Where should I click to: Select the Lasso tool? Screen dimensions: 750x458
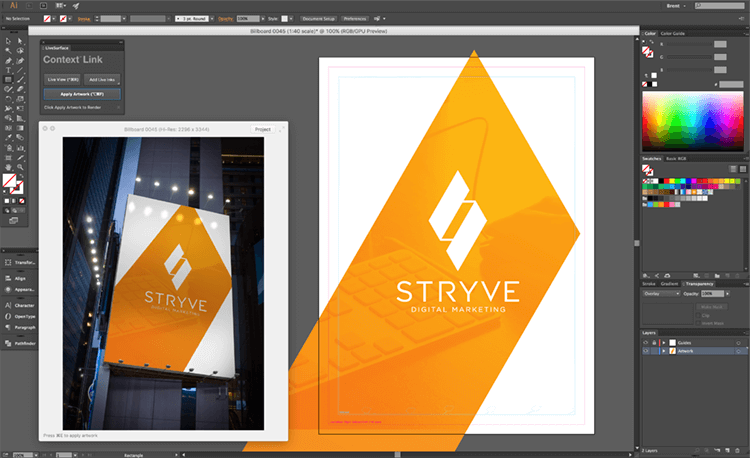click(x=20, y=51)
